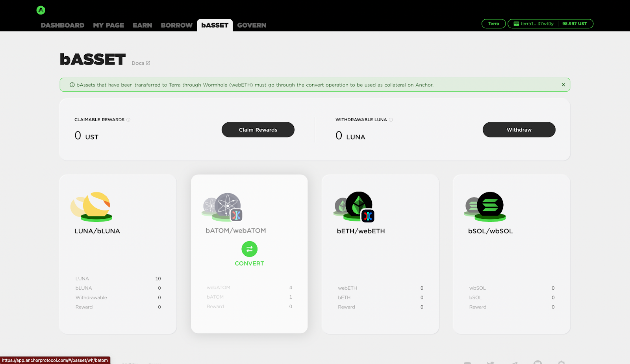The image size is (630, 364).
Task: Click the bATOM/webATOM atom icon
Action: coord(222,207)
